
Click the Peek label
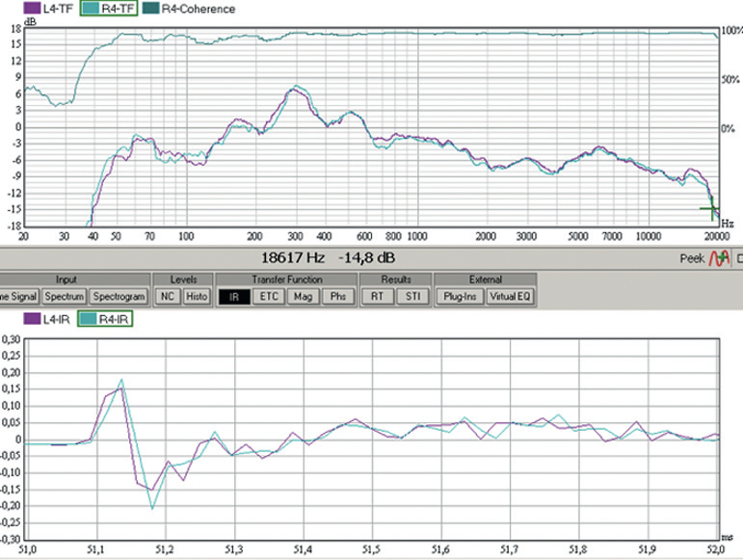pos(692,258)
